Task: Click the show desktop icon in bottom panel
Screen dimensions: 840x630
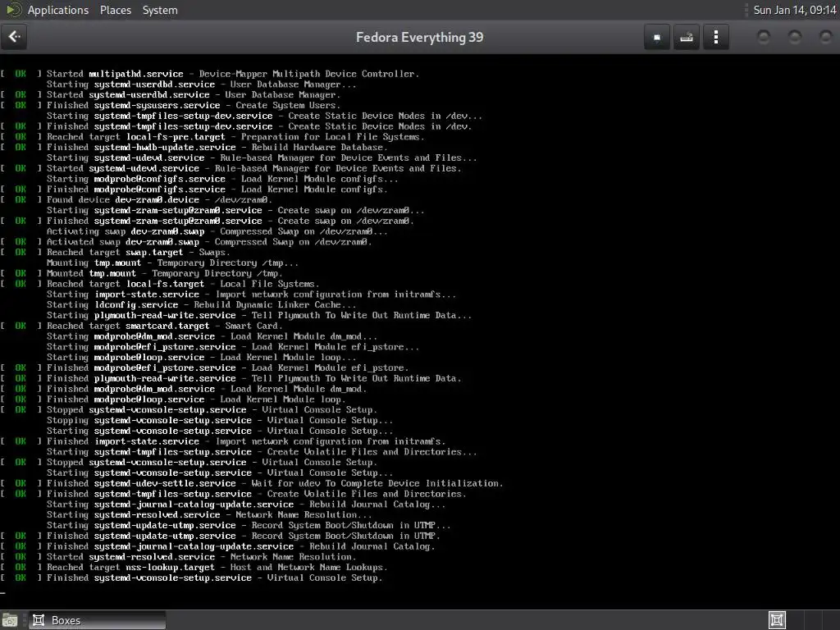Action: coord(9,620)
